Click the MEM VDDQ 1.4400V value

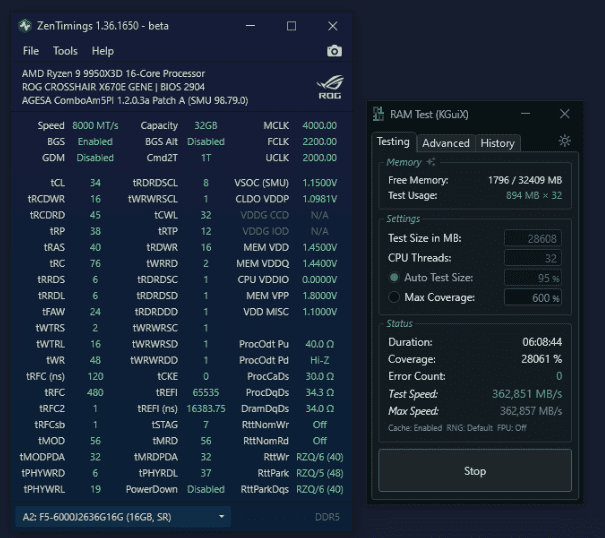(x=319, y=263)
